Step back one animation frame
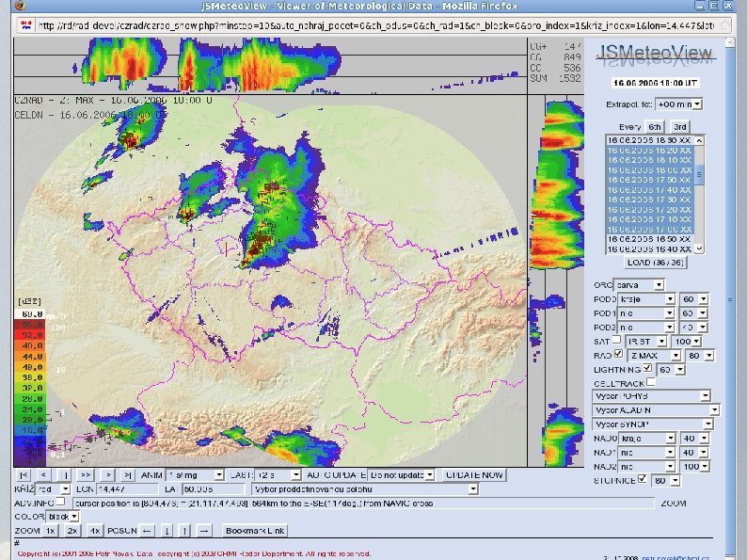The image size is (747, 560). 43,475
